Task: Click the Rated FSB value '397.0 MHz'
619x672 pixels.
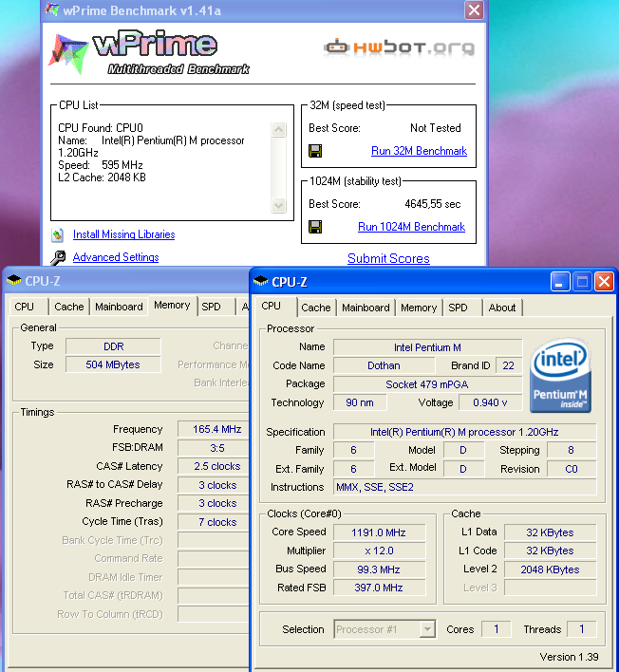Action: [379, 588]
